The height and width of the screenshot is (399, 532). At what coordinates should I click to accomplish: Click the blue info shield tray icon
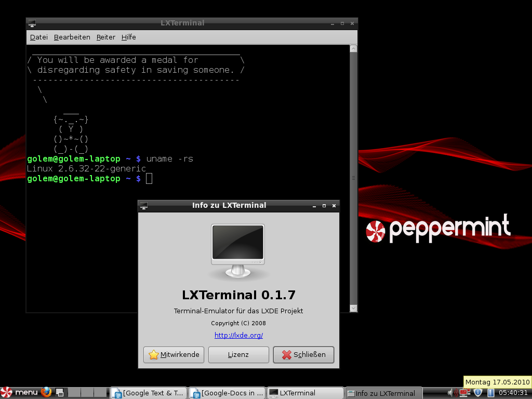(x=478, y=392)
